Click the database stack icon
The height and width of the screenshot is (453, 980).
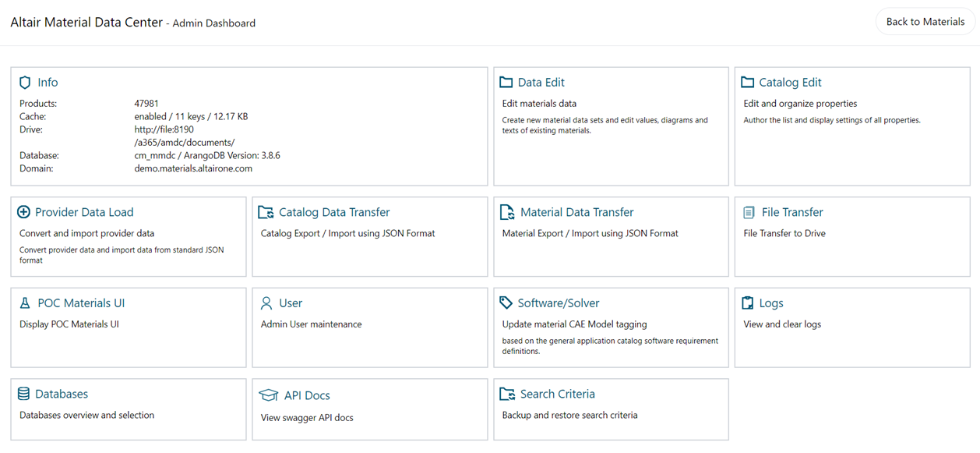tap(24, 395)
